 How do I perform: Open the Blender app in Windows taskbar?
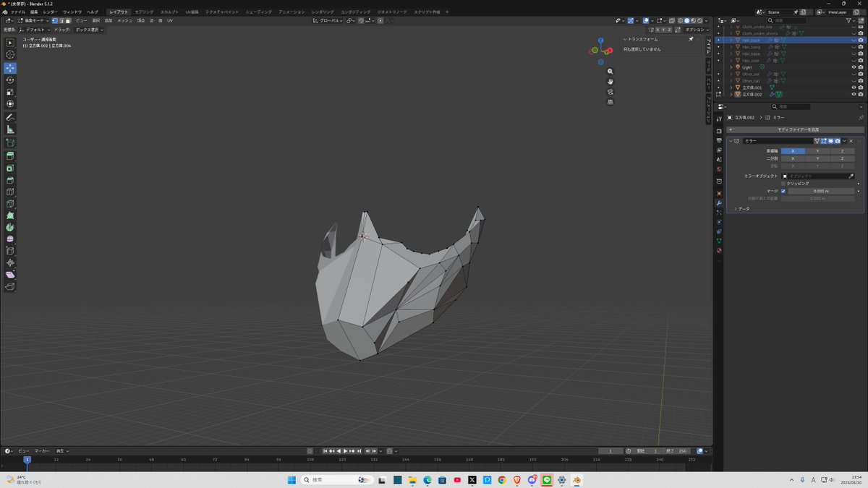576,479
